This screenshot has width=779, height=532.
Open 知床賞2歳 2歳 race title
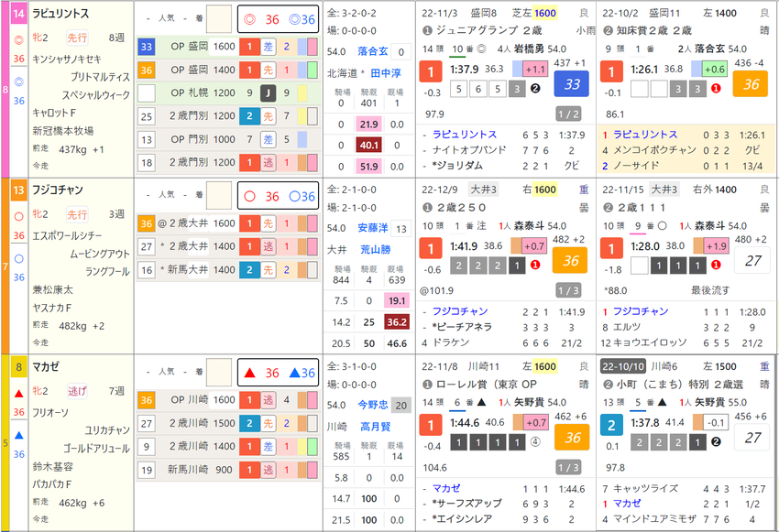[654, 31]
